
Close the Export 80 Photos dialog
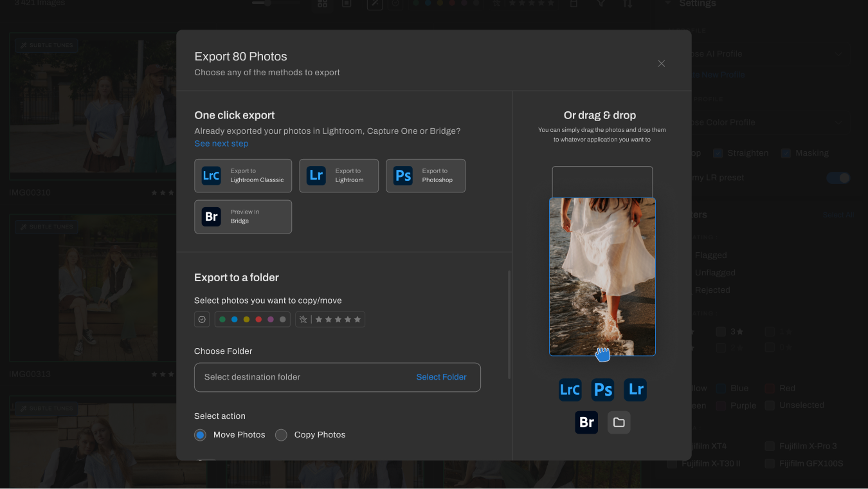661,64
